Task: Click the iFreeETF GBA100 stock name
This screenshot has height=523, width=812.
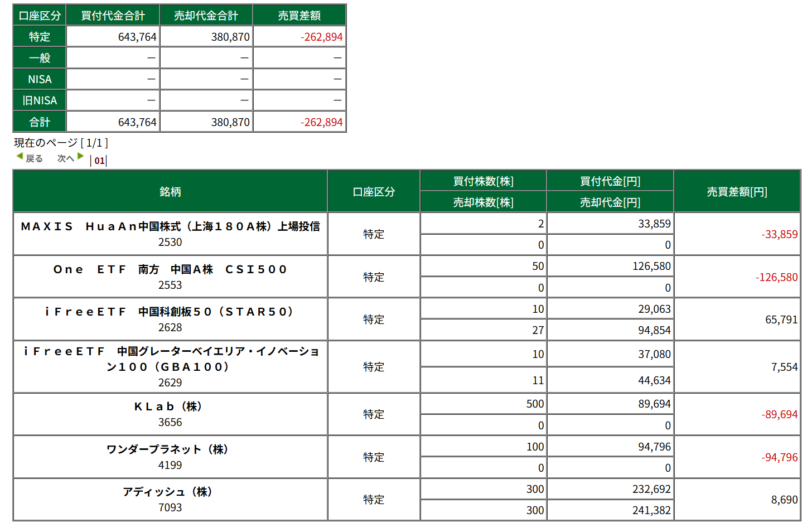Action: (x=170, y=359)
